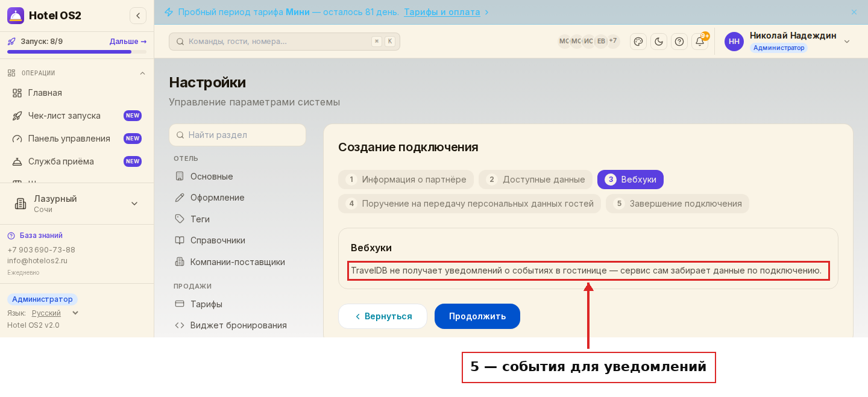Click the icon next to Компании-поставщики
Image resolution: width=868 pixels, height=397 pixels.
click(180, 262)
